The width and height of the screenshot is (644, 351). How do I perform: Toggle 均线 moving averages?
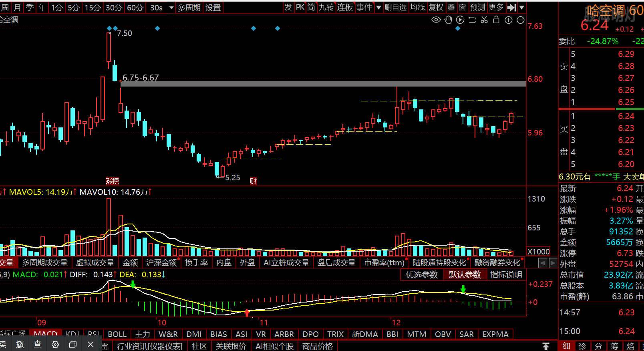(417, 7)
